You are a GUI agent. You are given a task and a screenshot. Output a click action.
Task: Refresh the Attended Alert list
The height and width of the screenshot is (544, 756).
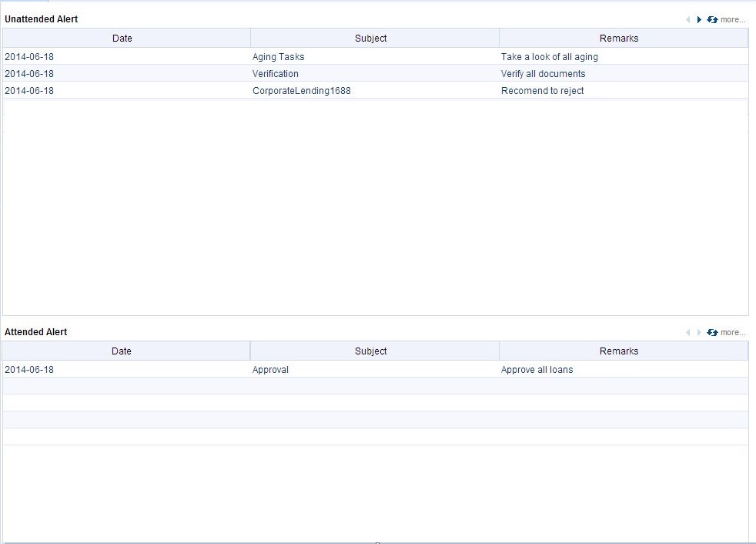(x=712, y=333)
